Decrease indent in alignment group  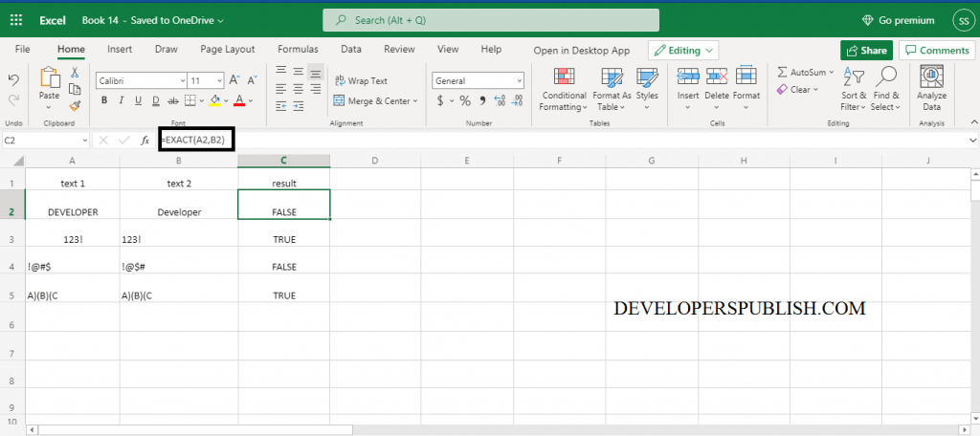pyautogui.click(x=281, y=105)
